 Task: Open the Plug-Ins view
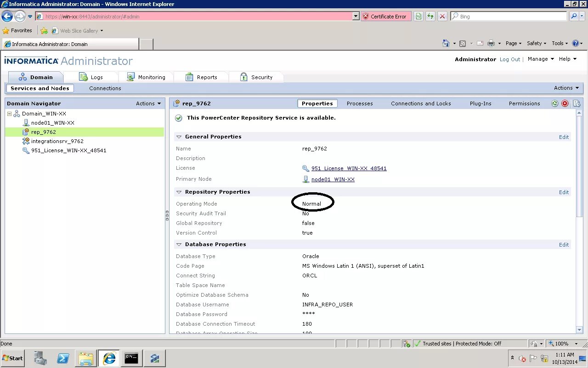pos(481,103)
